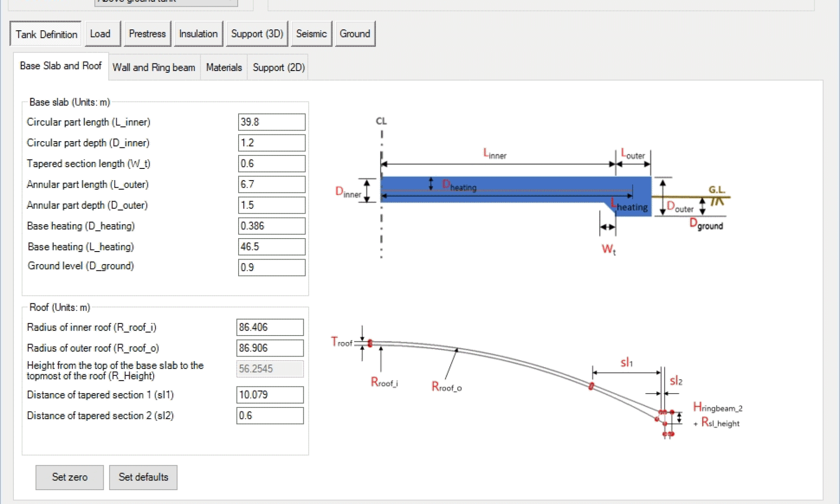
Task: Click the Radius of inner roof field
Action: tap(270, 327)
